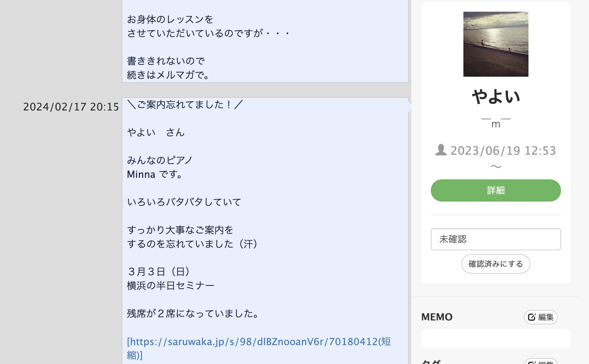Screen dimensions: 589x364
Task: Click the みんなのピアノ line in message
Action: [x=160, y=160]
